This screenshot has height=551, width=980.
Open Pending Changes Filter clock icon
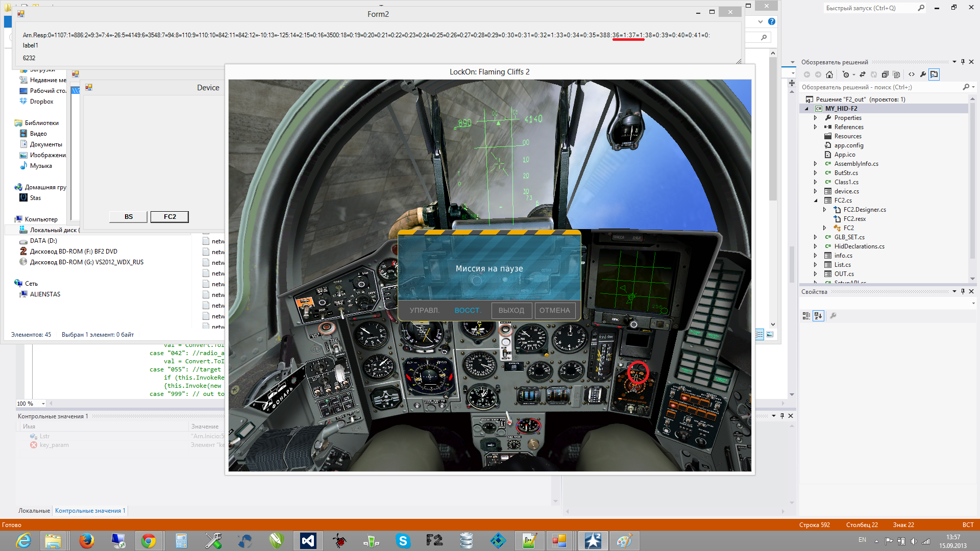pyautogui.click(x=846, y=74)
